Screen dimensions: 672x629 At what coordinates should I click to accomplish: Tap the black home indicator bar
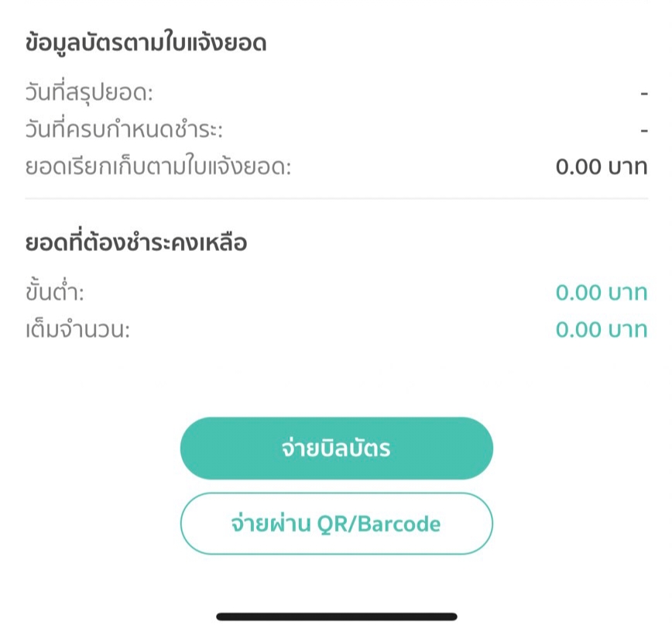coord(337,617)
